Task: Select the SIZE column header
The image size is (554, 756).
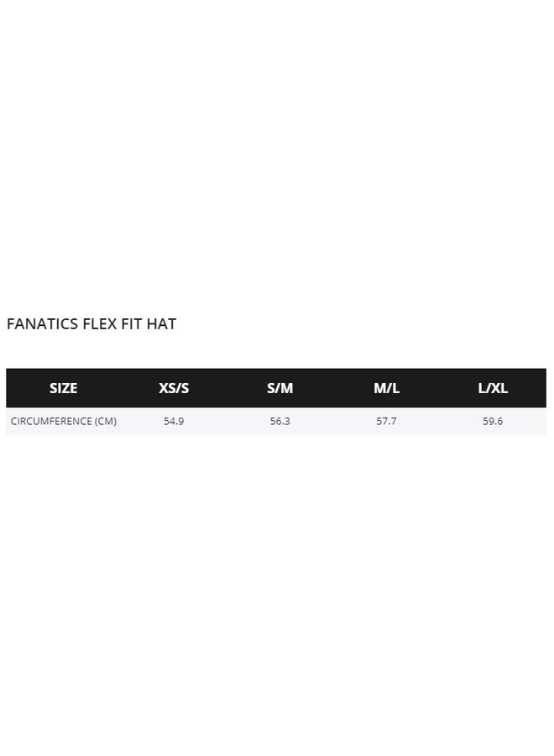Action: (x=63, y=388)
